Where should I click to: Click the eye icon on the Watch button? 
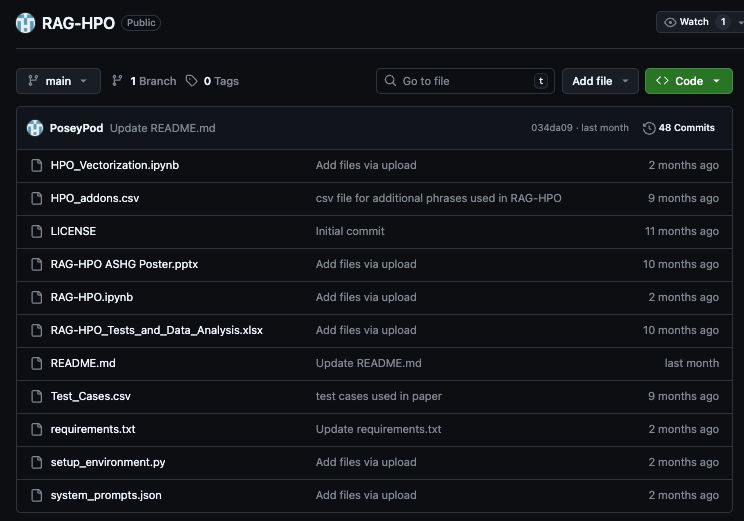(x=670, y=22)
